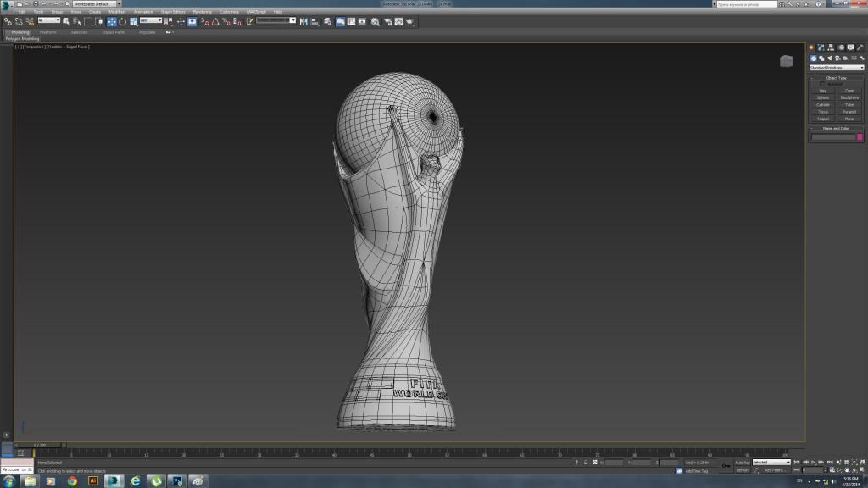The image size is (868, 488).
Task: Click the keyword search box
Action: point(747,4)
